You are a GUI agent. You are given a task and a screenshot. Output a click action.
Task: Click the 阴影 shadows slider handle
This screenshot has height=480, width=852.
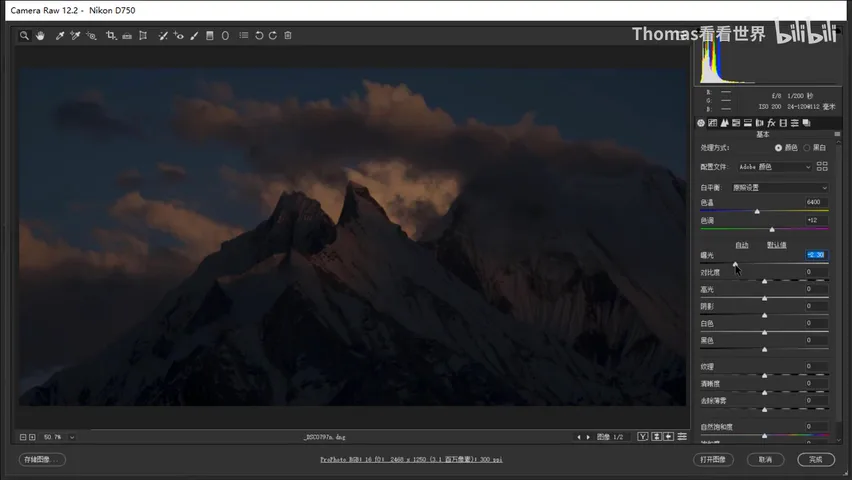[x=765, y=315]
